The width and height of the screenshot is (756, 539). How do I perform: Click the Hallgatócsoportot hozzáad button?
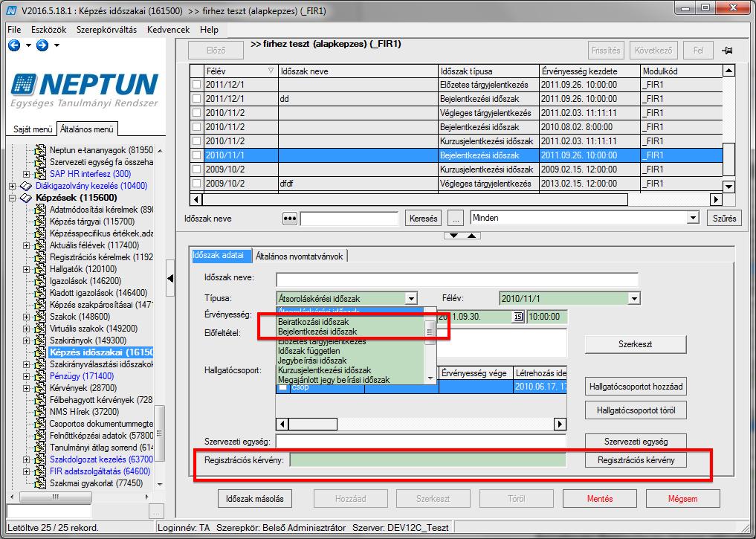(x=636, y=387)
